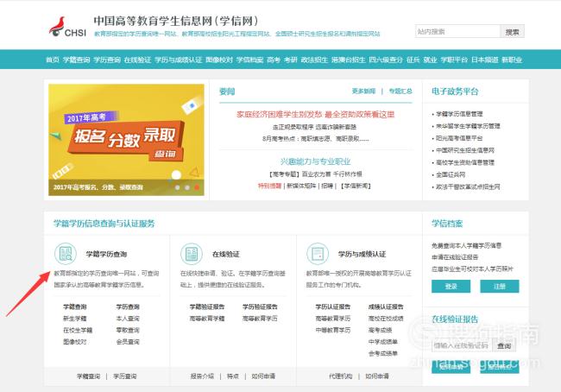Click the 查询 button beside verification code
This screenshot has height=392, width=561.
tap(504, 345)
